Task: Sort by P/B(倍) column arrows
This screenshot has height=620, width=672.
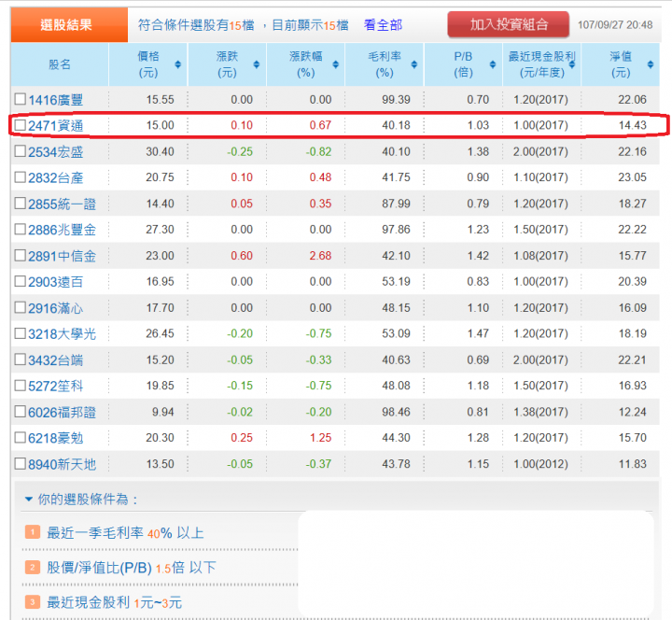Action: (x=493, y=64)
